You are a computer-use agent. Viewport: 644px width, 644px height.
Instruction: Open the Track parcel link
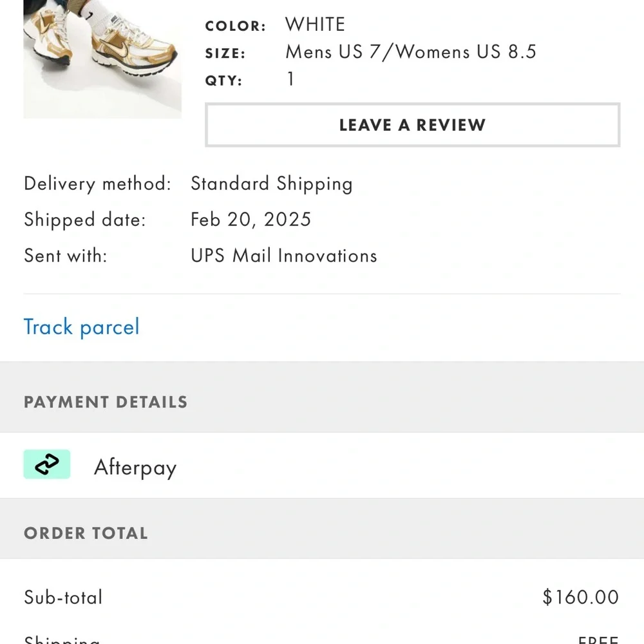pyautogui.click(x=81, y=327)
